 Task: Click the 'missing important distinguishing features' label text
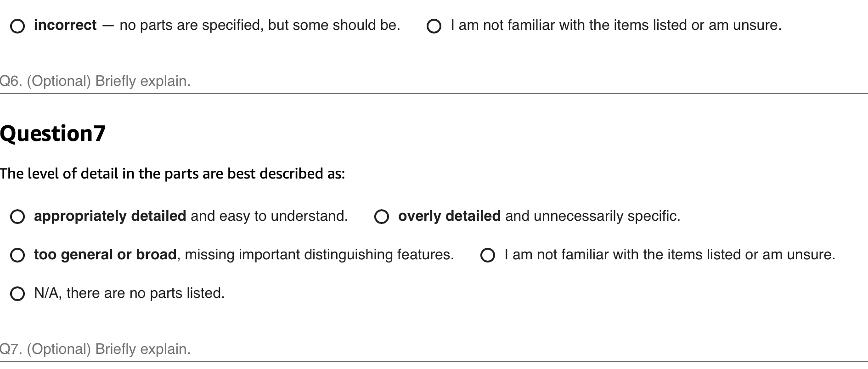pos(319,255)
